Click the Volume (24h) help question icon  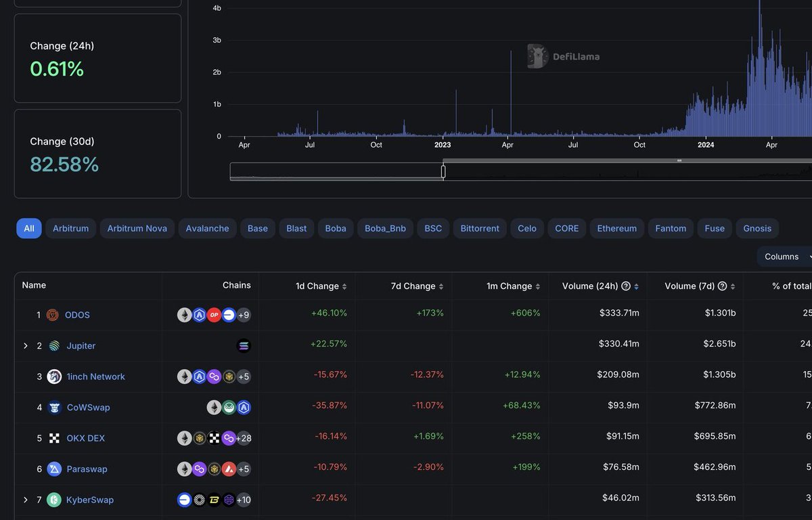pos(626,286)
